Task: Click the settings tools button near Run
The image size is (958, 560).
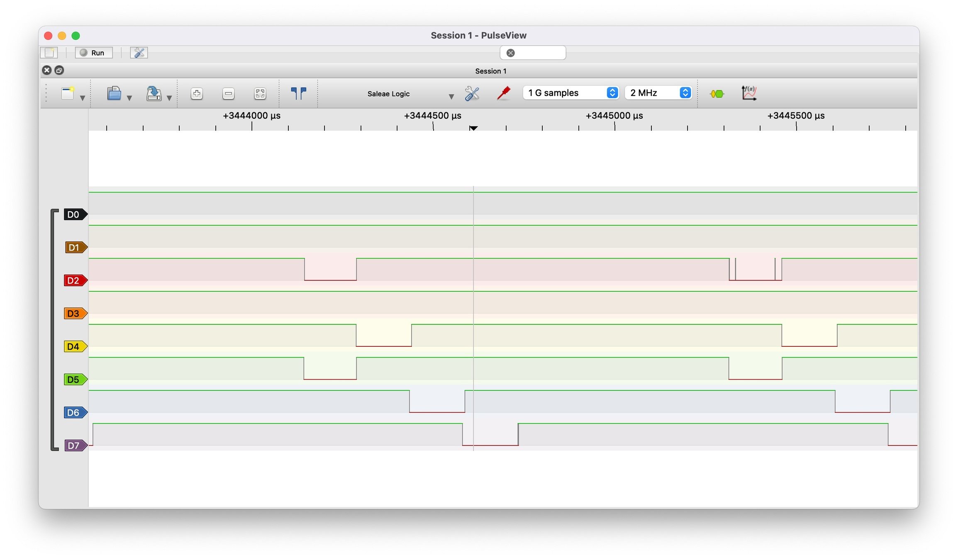Action: [139, 53]
